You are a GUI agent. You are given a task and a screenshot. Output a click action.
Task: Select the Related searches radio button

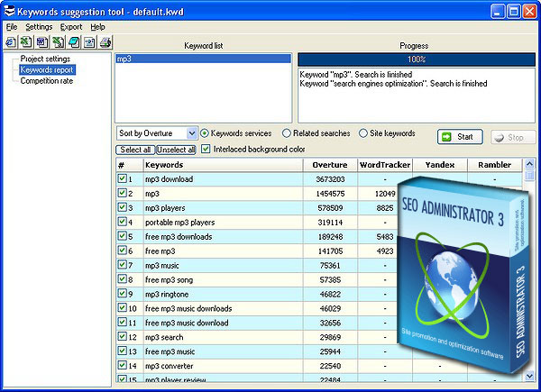pyautogui.click(x=287, y=133)
